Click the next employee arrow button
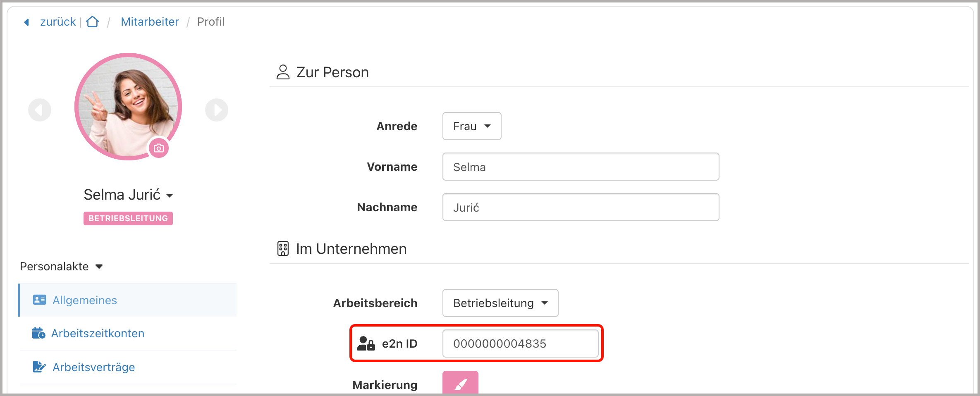This screenshot has height=396, width=980. coord(217,110)
